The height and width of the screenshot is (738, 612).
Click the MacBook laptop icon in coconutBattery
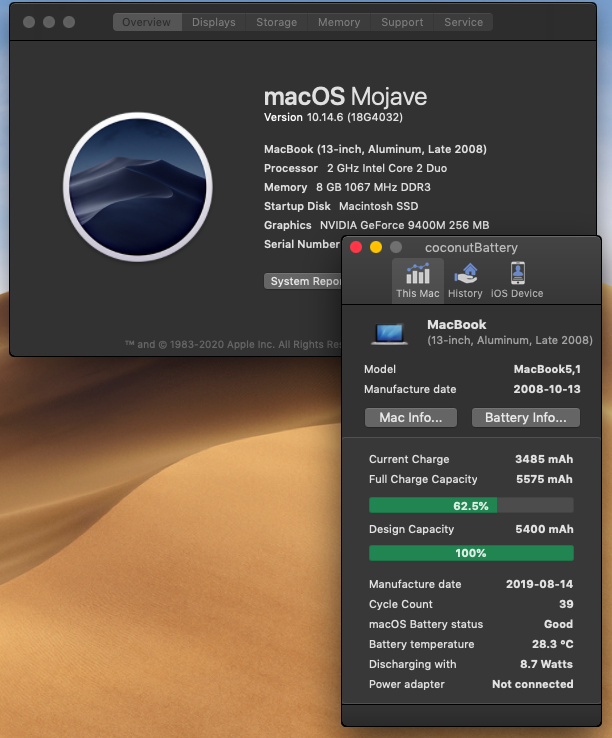point(389,334)
